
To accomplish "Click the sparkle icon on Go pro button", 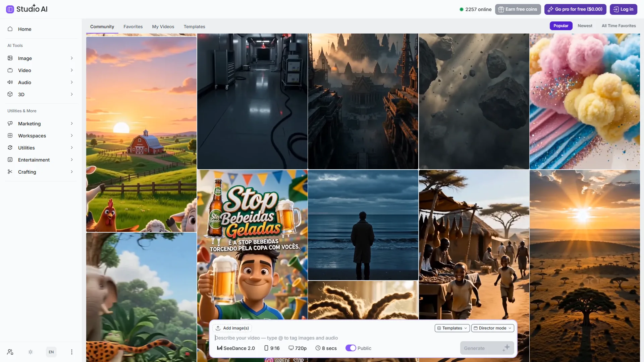I will click(x=550, y=9).
